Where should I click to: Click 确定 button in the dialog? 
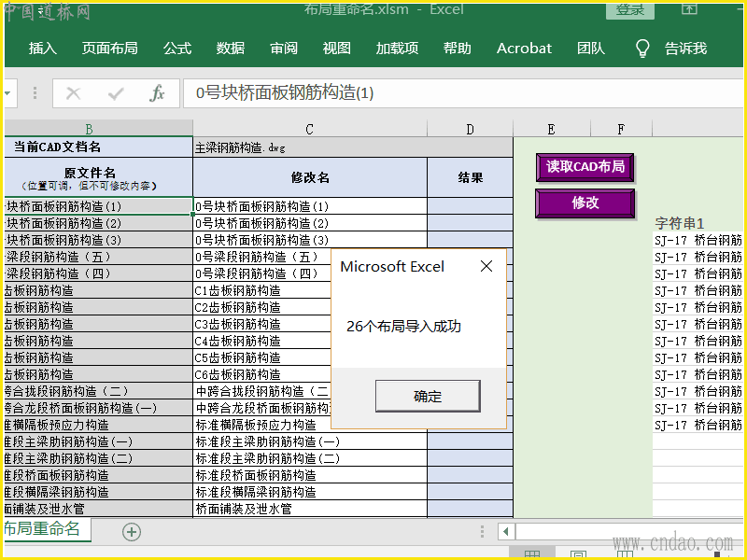[428, 397]
